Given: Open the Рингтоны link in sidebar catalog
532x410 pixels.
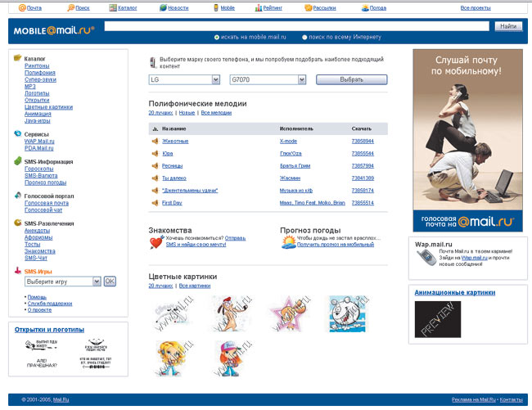Looking at the screenshot, I should [37, 65].
